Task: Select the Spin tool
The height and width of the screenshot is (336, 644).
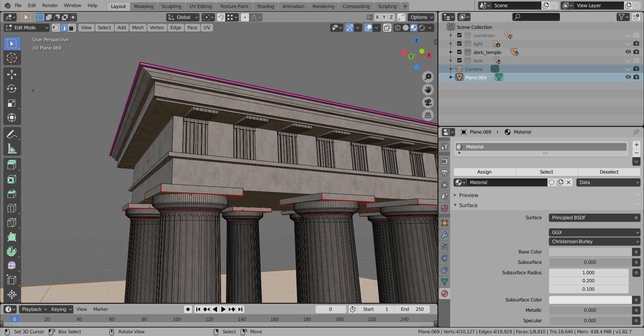Action: point(12,251)
